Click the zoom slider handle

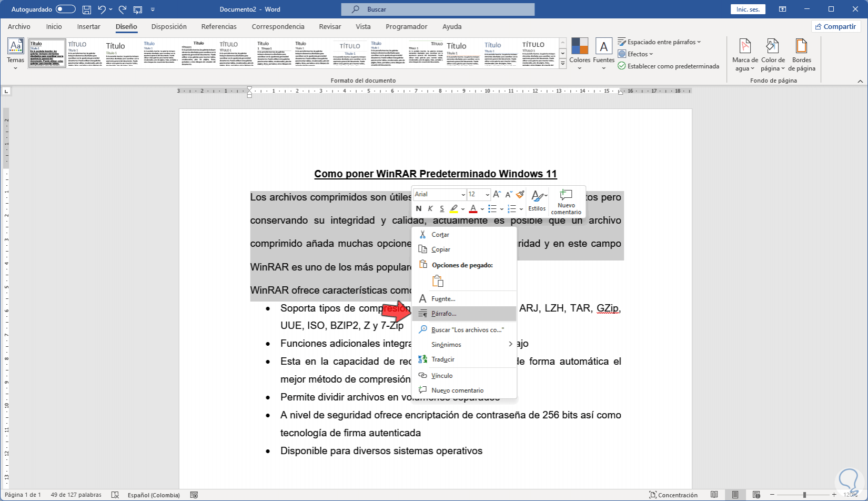[x=804, y=495]
